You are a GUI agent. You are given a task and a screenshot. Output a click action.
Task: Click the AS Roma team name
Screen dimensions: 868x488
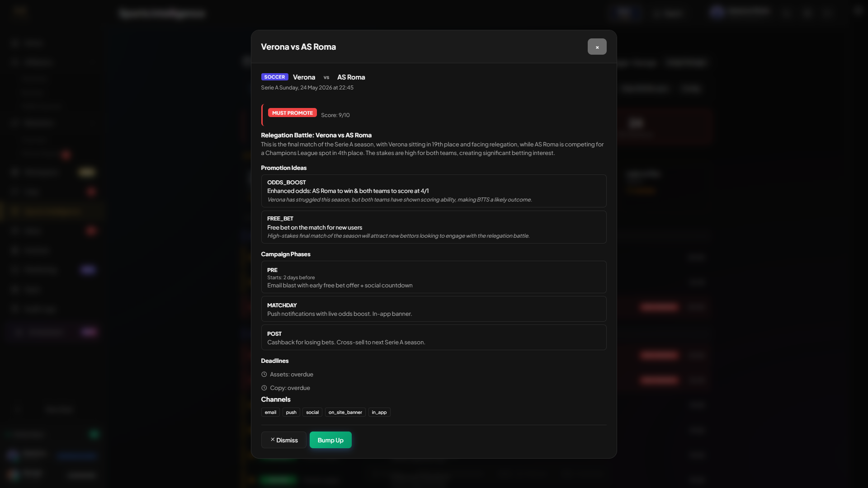pyautogui.click(x=351, y=77)
